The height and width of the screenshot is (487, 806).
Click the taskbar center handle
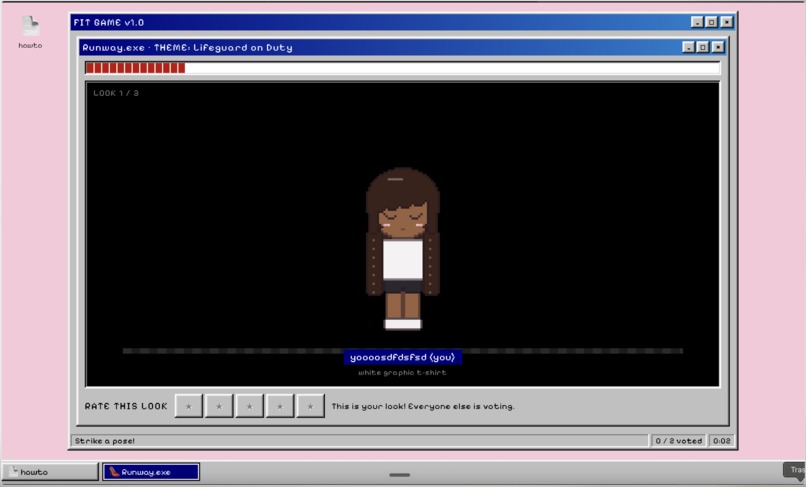[399, 475]
